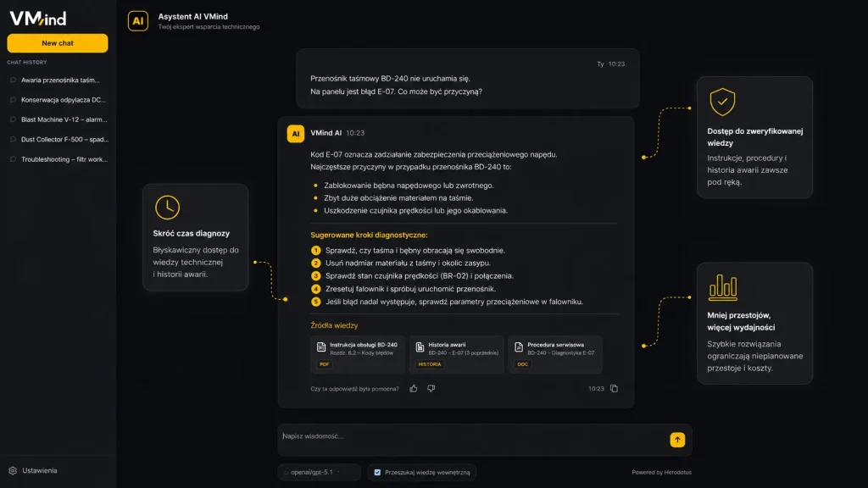
Task: Click the Skróć czas diagnozy card title
Action: 192,234
